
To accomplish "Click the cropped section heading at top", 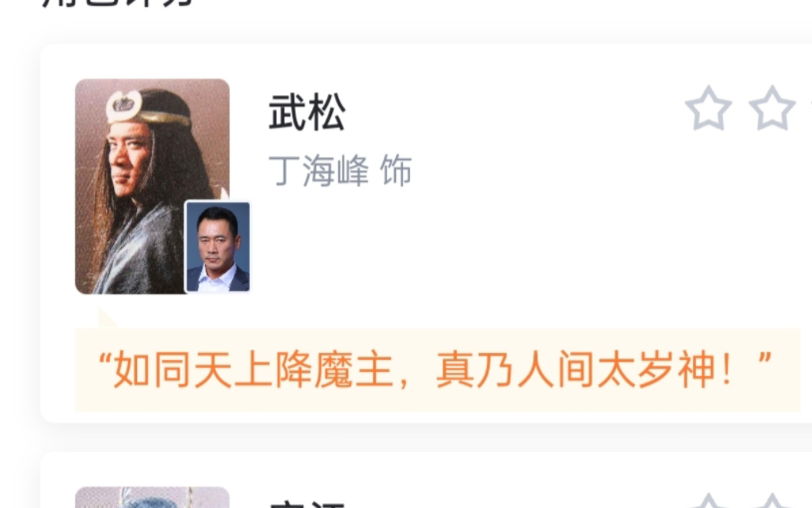I will click(x=117, y=3).
